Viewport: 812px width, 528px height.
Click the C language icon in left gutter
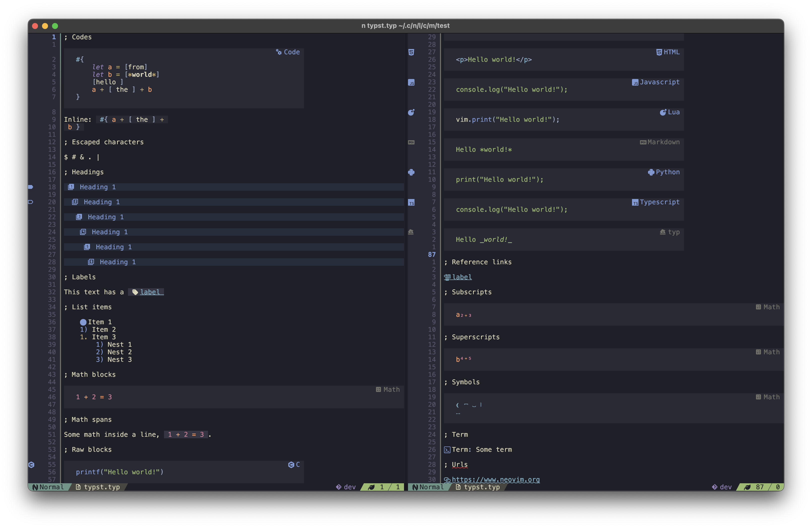point(31,464)
